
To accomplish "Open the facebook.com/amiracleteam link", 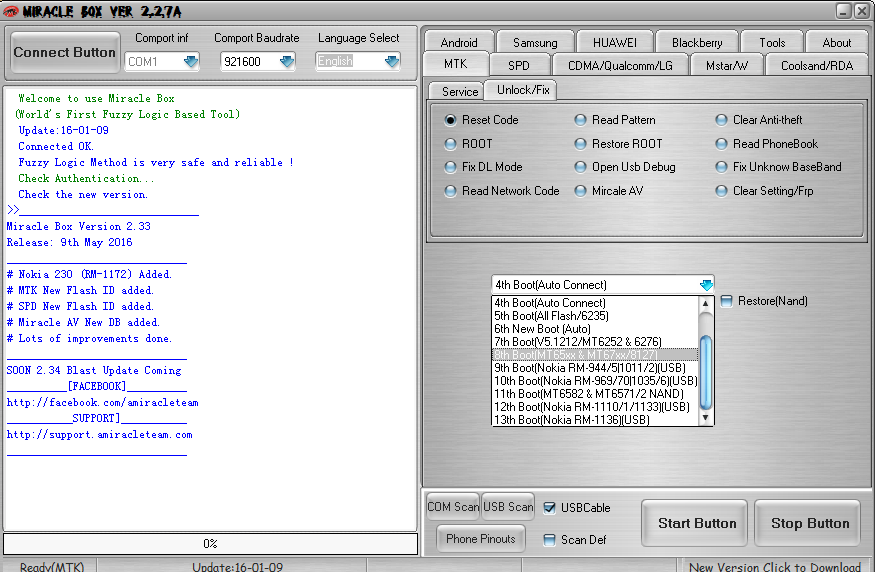I will point(102,402).
